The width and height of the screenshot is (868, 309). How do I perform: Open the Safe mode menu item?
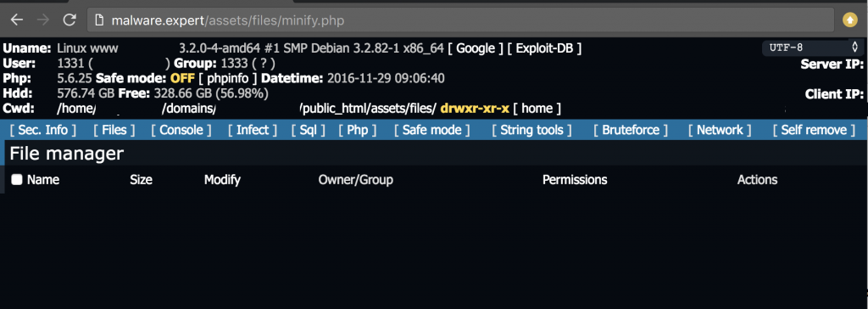pos(431,131)
